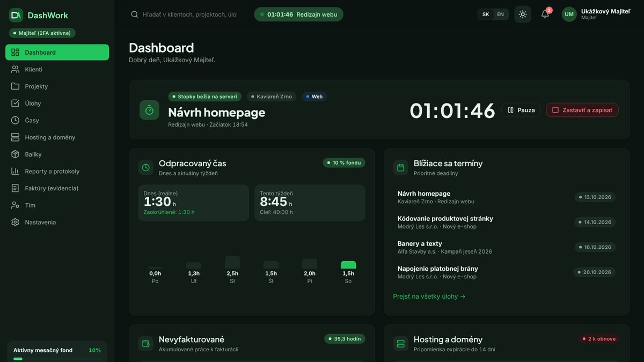644x362 pixels.
Task: Click the stopwatch icon in timer card
Action: 150,110
